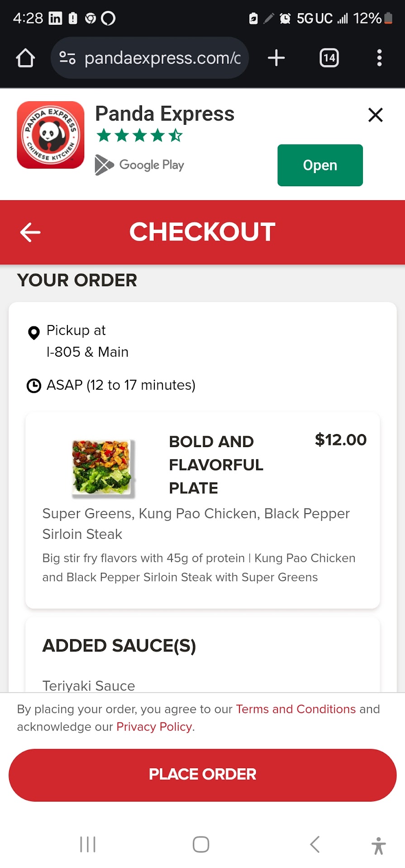Open the site info icon in address bar
The height and width of the screenshot is (868, 405).
coord(67,58)
